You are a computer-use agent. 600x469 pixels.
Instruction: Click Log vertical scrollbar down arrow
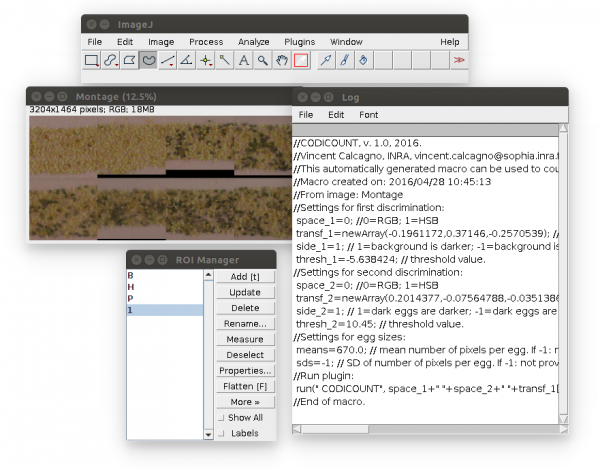[563, 419]
